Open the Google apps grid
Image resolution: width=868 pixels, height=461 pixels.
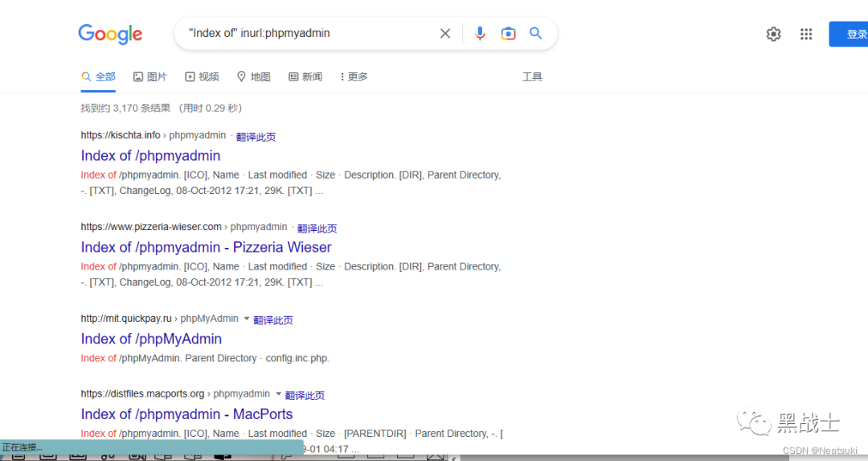point(806,34)
